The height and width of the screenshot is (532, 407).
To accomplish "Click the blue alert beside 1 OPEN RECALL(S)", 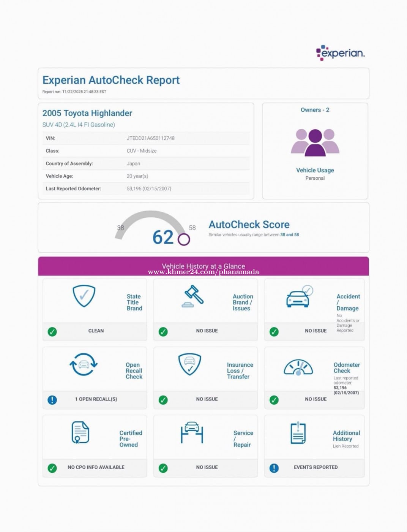I will (x=52, y=400).
